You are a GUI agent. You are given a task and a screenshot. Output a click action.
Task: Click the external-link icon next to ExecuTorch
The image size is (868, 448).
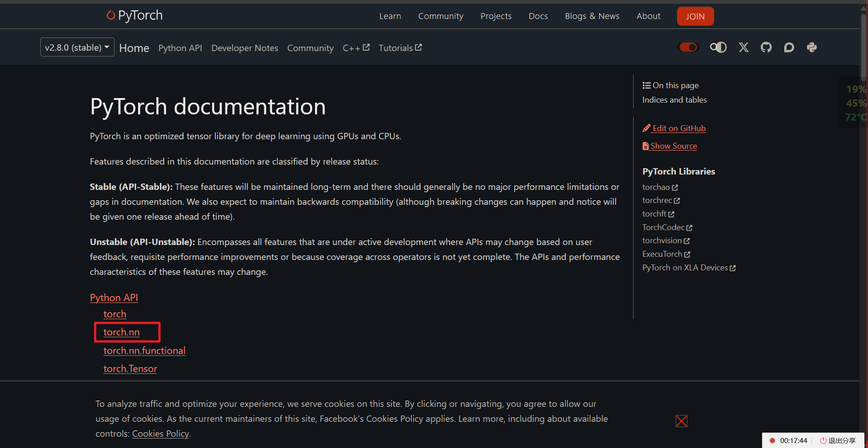point(687,254)
